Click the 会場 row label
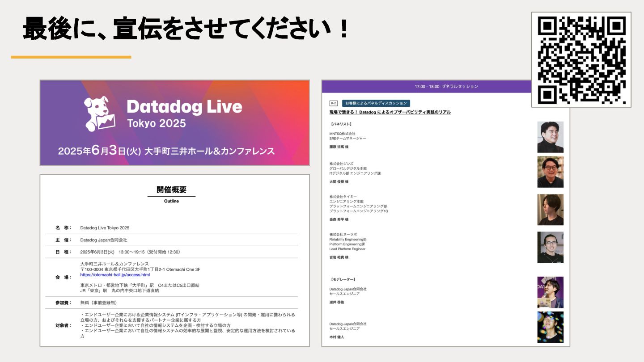Image resolution: width=644 pixels, height=362 pixels. pos(64,278)
